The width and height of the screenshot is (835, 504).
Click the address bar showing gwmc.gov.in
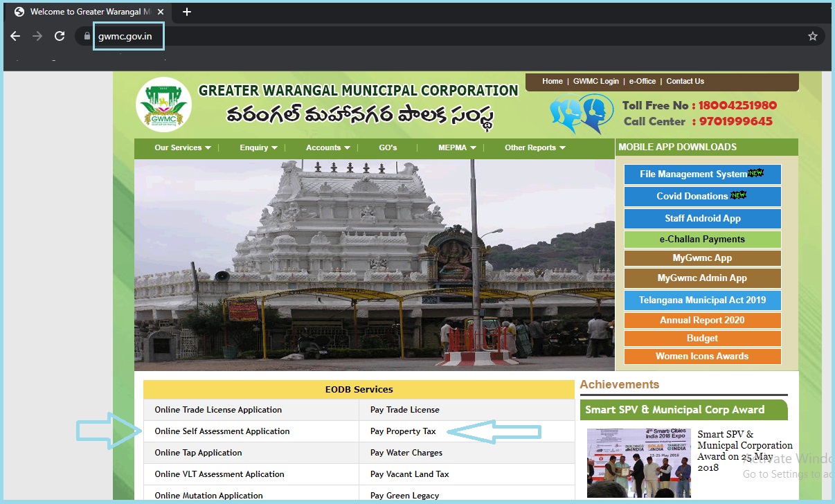click(128, 36)
